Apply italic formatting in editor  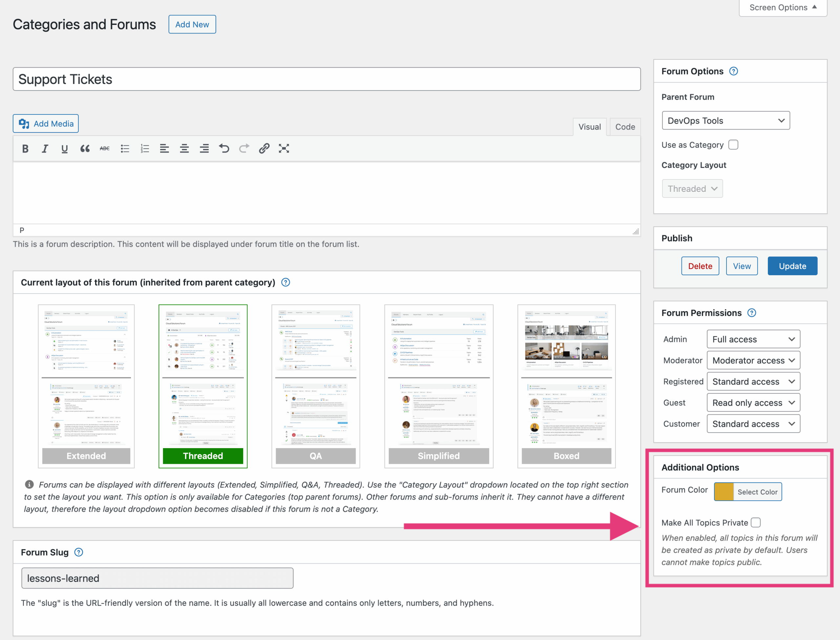[x=45, y=149]
